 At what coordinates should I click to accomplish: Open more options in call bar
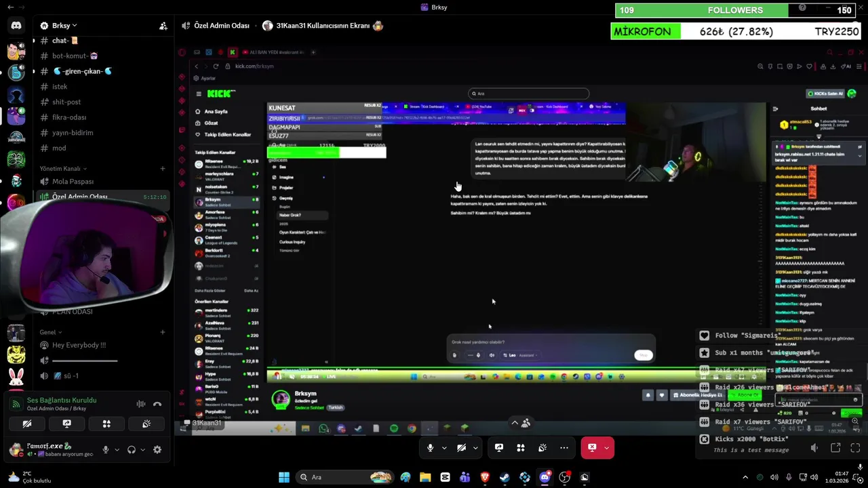click(564, 447)
